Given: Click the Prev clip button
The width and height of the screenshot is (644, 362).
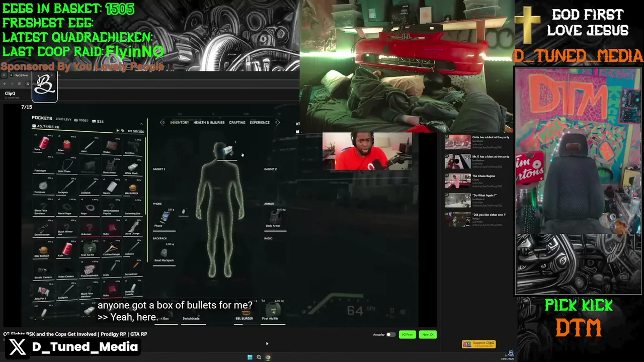Looking at the screenshot, I should [x=407, y=334].
